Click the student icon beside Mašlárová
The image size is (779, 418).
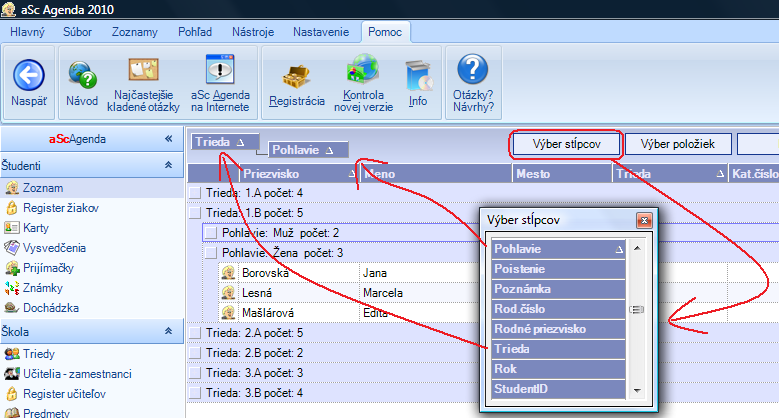click(228, 313)
